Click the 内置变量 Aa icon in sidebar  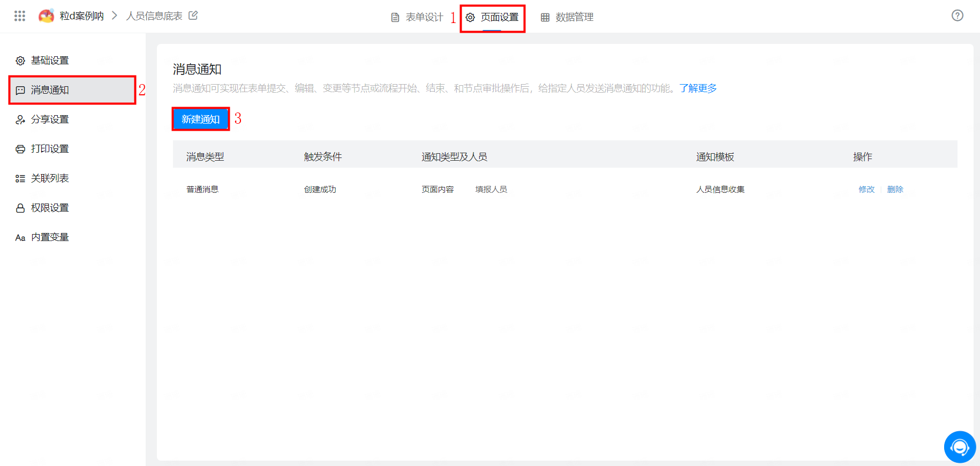[20, 237]
